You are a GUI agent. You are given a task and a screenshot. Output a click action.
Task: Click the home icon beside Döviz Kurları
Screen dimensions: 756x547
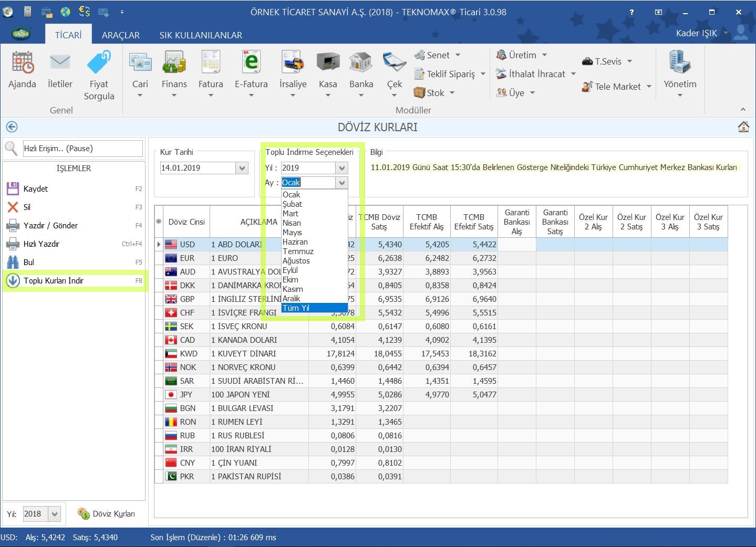point(743,127)
